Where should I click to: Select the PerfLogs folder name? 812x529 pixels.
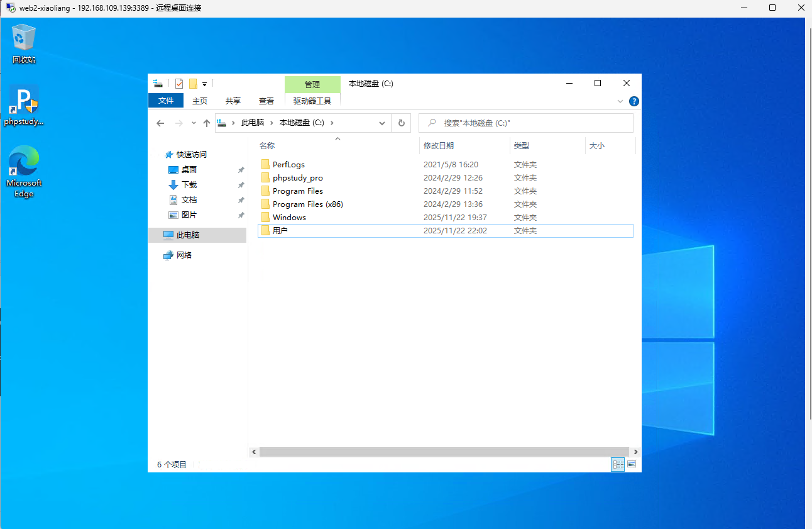pos(288,165)
